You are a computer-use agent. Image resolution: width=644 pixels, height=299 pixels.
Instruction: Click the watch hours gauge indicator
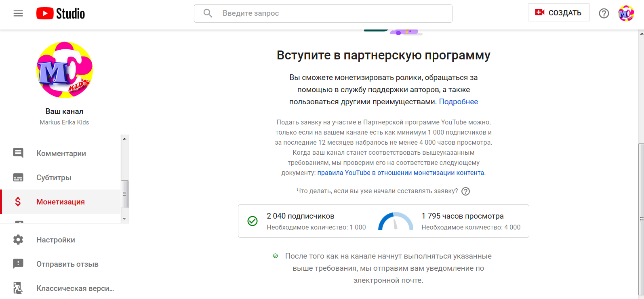pyautogui.click(x=396, y=221)
